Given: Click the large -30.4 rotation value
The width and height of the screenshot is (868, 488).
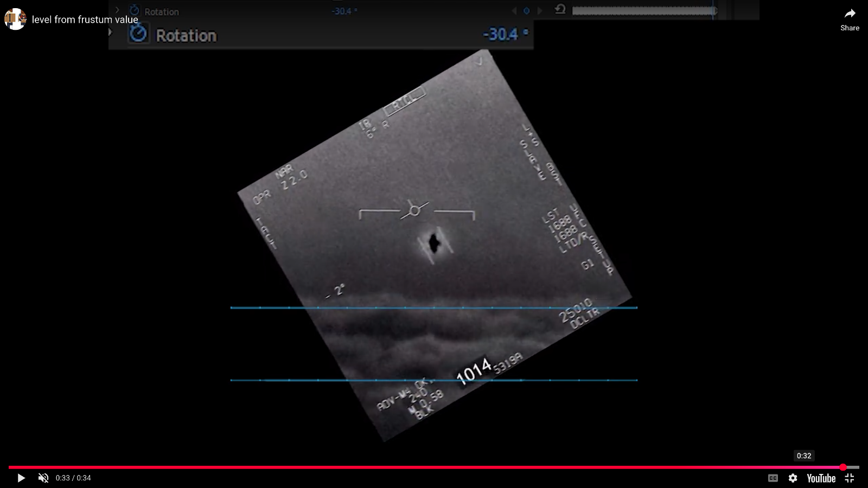Looking at the screenshot, I should click(x=501, y=34).
